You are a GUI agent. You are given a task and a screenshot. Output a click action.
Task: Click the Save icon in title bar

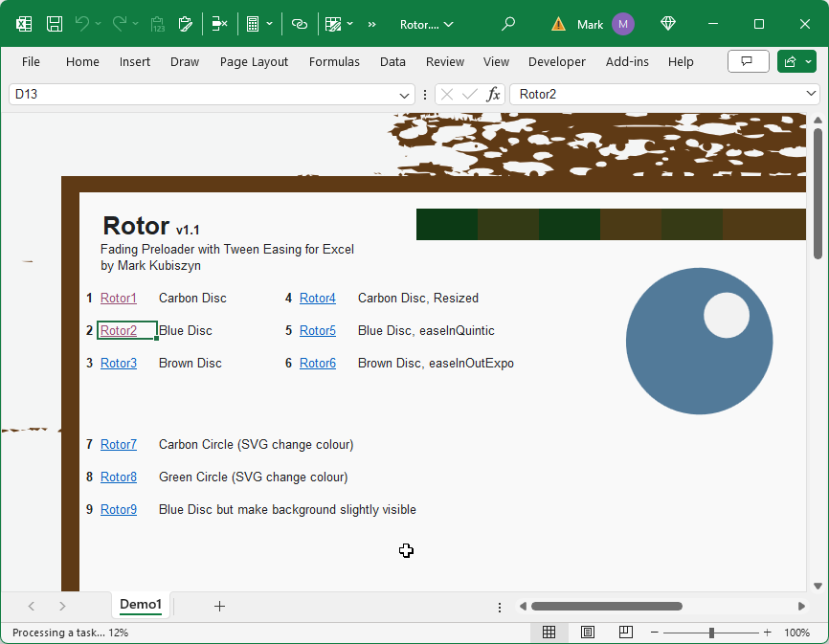(x=55, y=24)
